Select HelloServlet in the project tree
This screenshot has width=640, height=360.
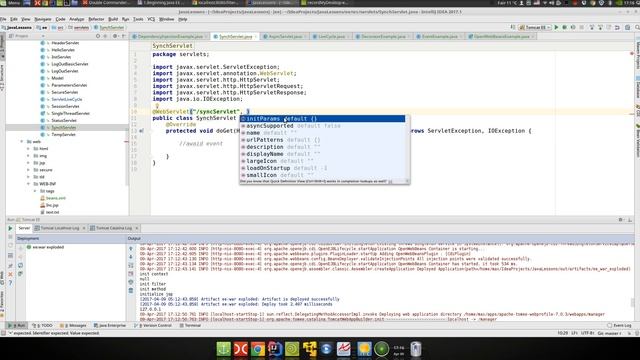(63, 50)
